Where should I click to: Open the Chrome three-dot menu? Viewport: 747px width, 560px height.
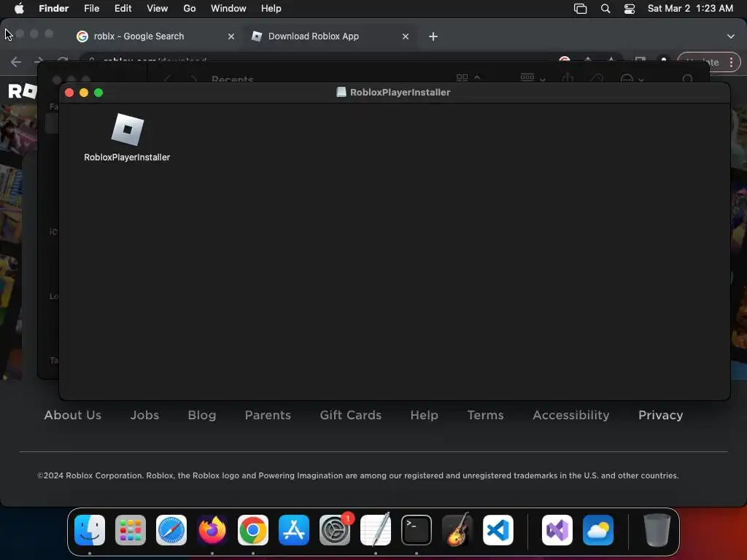point(731,62)
